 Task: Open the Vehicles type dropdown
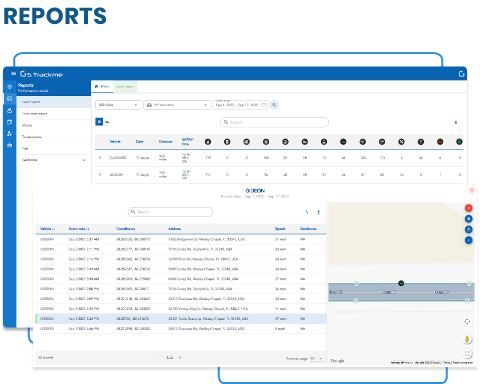click(x=118, y=105)
